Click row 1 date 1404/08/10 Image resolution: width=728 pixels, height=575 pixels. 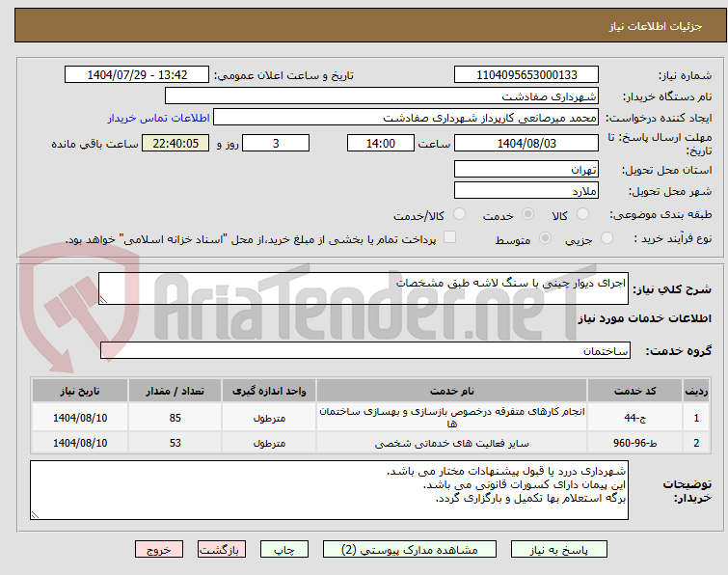[80, 418]
